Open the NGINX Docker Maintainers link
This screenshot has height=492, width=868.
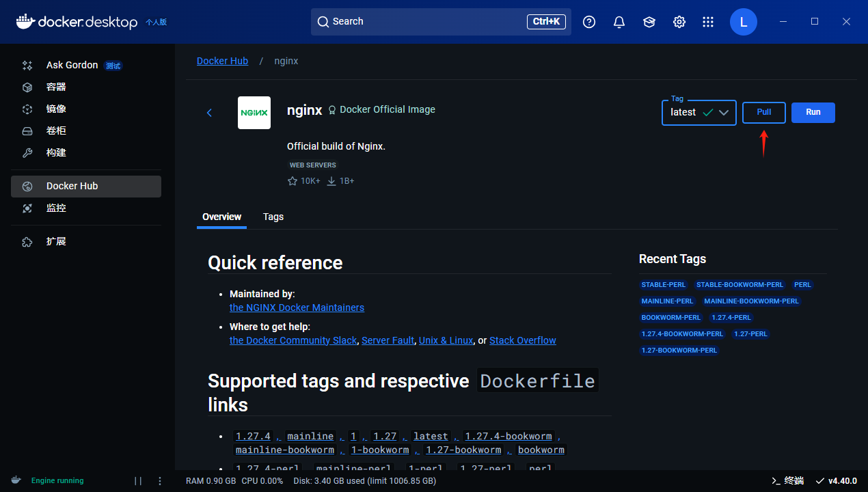pos(297,307)
